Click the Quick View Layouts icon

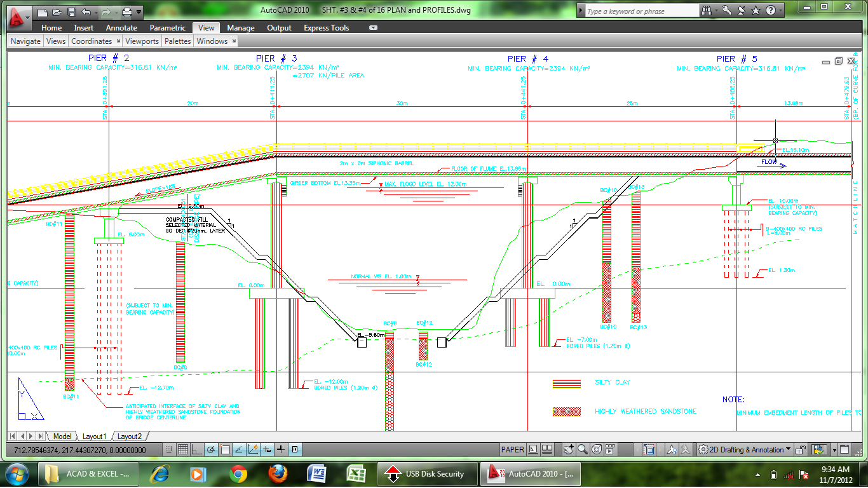pyautogui.click(x=533, y=450)
